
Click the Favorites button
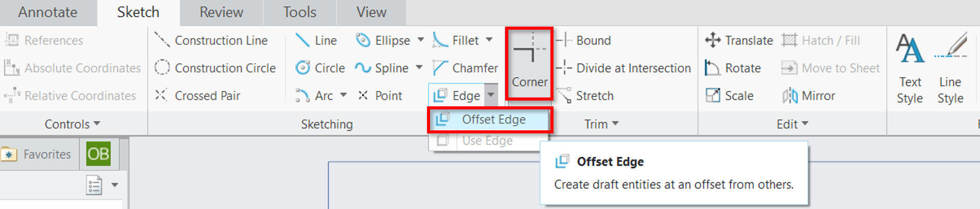[x=40, y=154]
